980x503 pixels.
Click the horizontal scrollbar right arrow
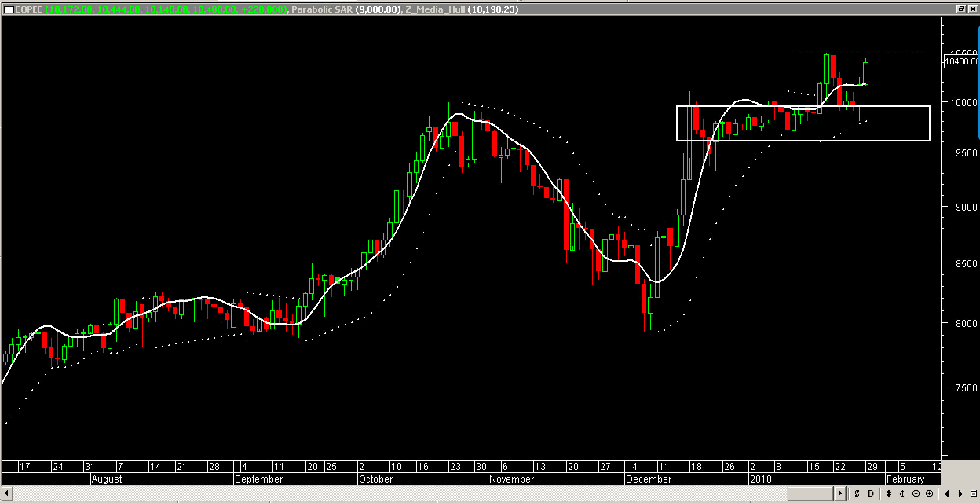coord(840,493)
